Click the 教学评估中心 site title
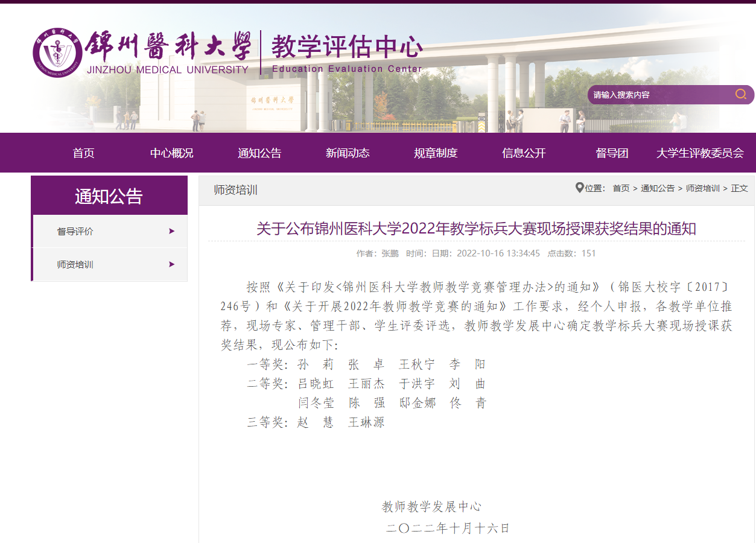Screen dimensions: 756x543 [346, 47]
